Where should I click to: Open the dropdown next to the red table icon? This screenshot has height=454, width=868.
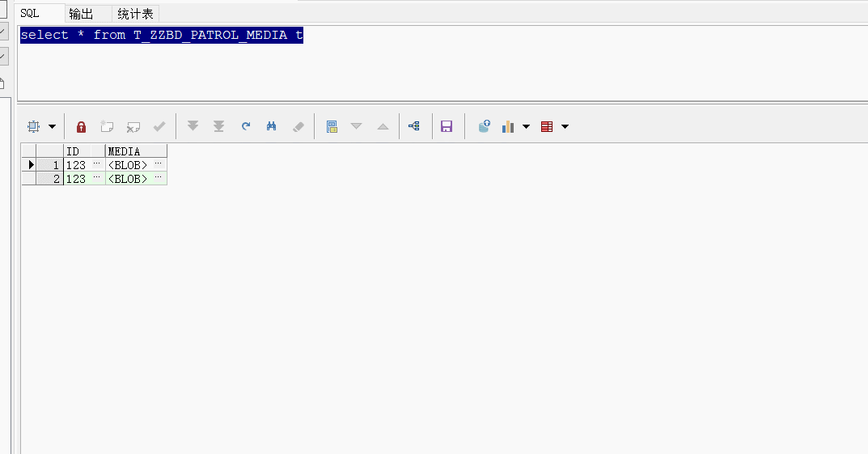point(565,127)
